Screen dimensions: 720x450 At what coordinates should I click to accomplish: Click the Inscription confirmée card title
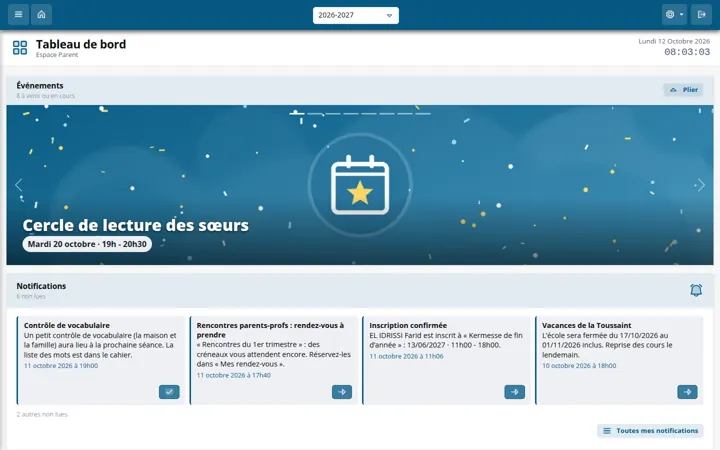click(408, 325)
